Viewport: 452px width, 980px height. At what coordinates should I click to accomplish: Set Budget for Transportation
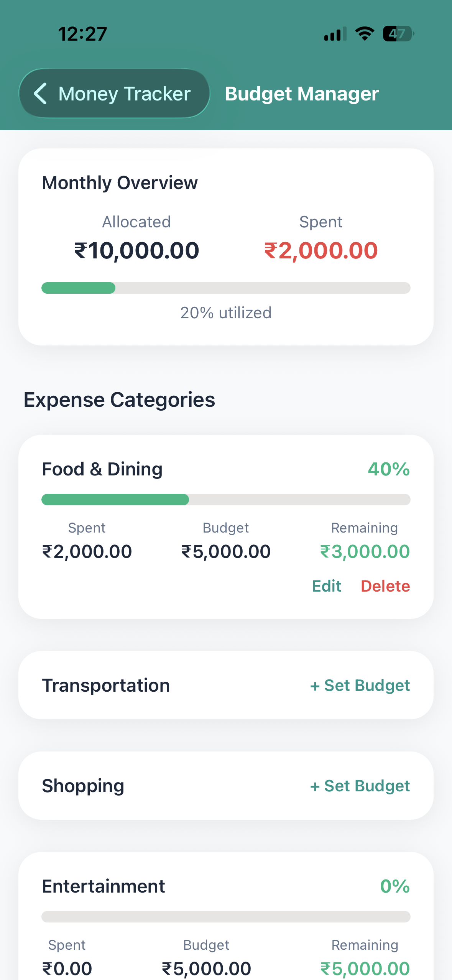pos(360,686)
